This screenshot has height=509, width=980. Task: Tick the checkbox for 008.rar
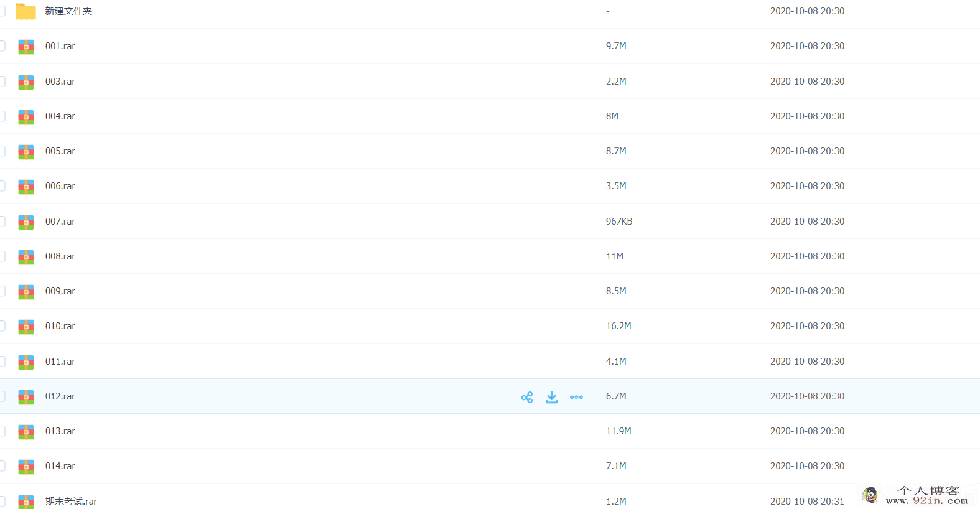2,256
